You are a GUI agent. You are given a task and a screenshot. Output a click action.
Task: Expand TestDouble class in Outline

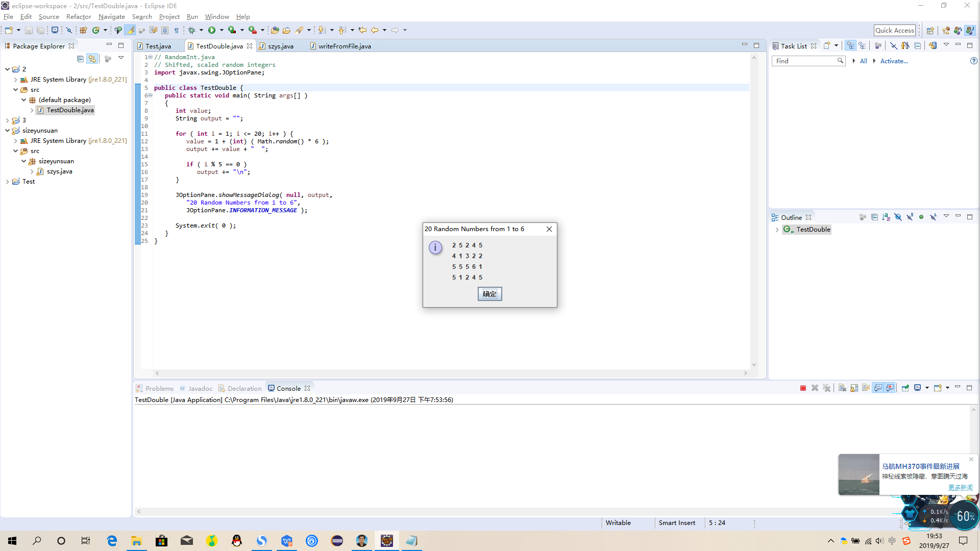pos(777,230)
